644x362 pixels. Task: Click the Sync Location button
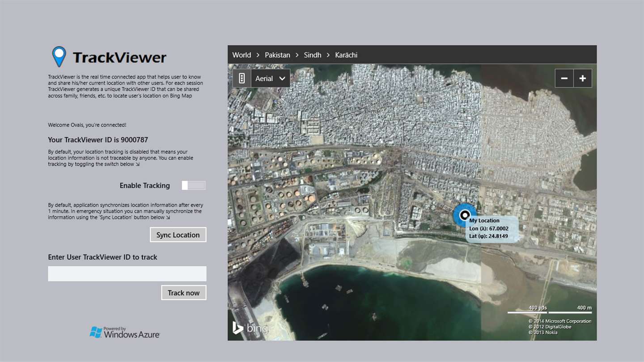(178, 235)
